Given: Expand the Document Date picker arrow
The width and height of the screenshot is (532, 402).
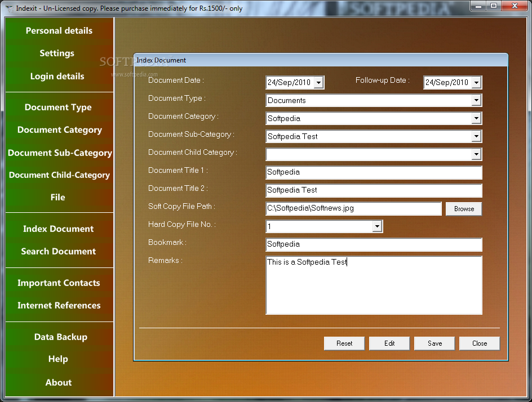Looking at the screenshot, I should click(x=318, y=82).
